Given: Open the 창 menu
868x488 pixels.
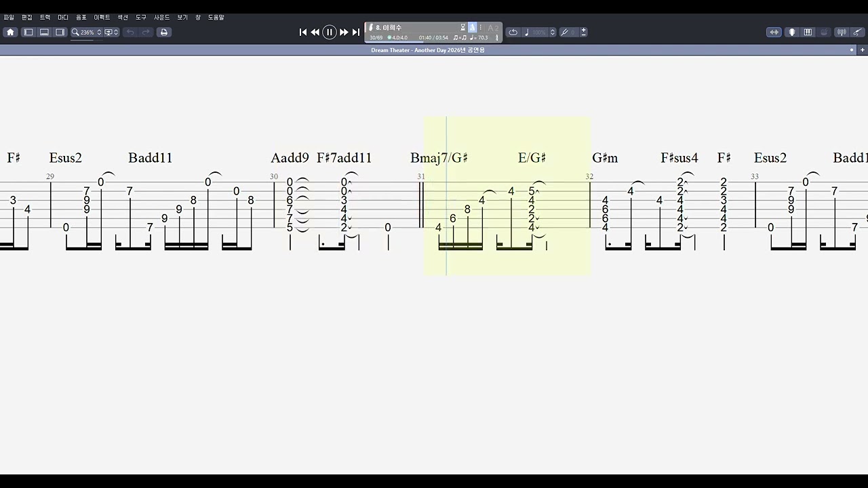Looking at the screenshot, I should point(198,17).
